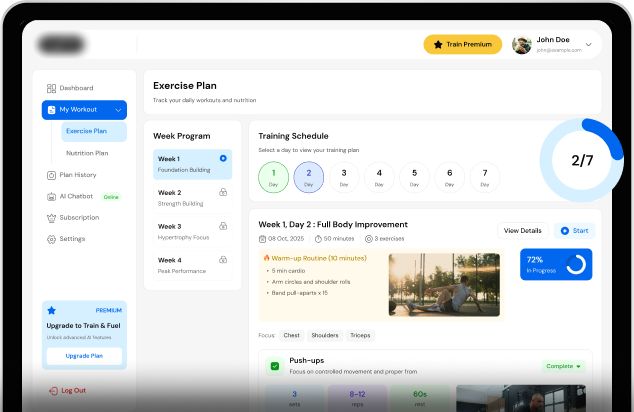Click the 2/7 circular progress ring
The width and height of the screenshot is (634, 412).
(581, 160)
